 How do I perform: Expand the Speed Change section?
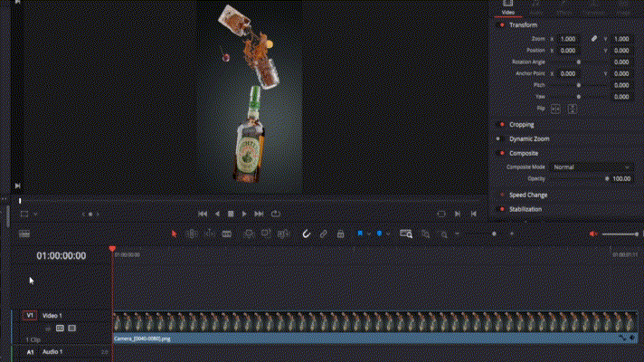[x=528, y=195]
